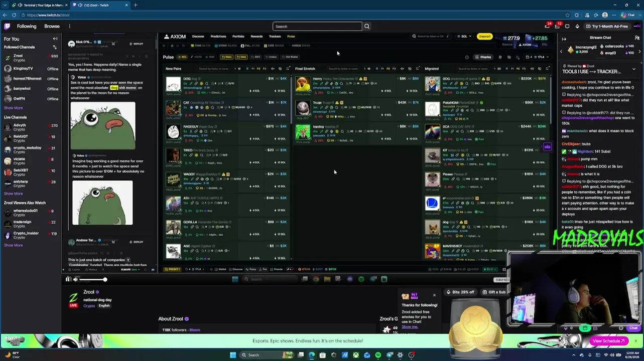Open the Browse tab on Twitch

[52, 26]
